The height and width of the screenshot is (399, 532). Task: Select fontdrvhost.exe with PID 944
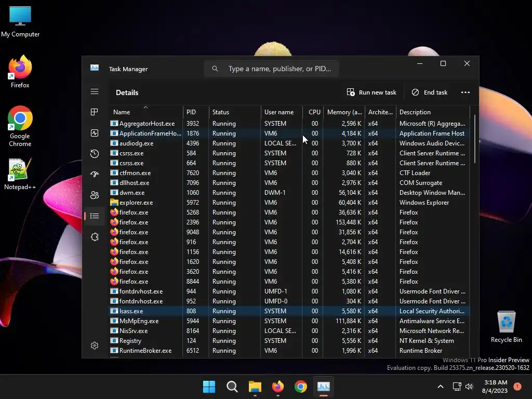(x=289, y=291)
